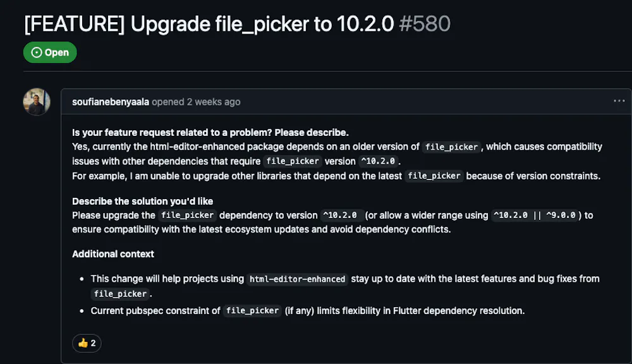632x364 pixels.
Task: Click file_picker code after "older version of"
Action: tap(451, 147)
